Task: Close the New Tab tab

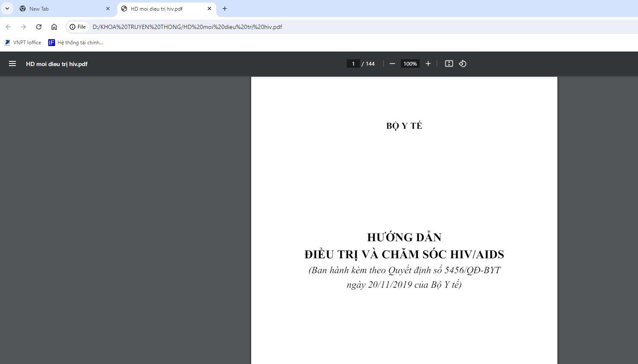Action: click(108, 9)
